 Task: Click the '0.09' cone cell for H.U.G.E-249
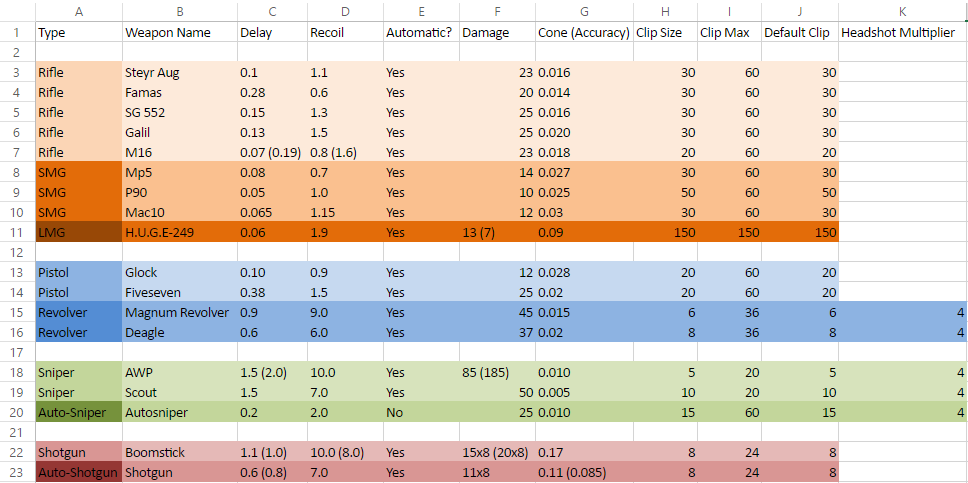click(585, 233)
